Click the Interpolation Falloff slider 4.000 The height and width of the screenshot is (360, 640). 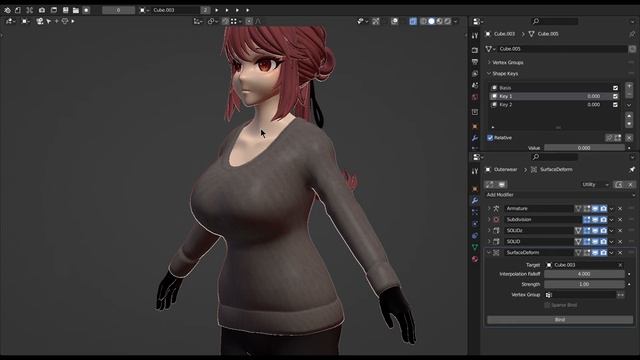(584, 274)
